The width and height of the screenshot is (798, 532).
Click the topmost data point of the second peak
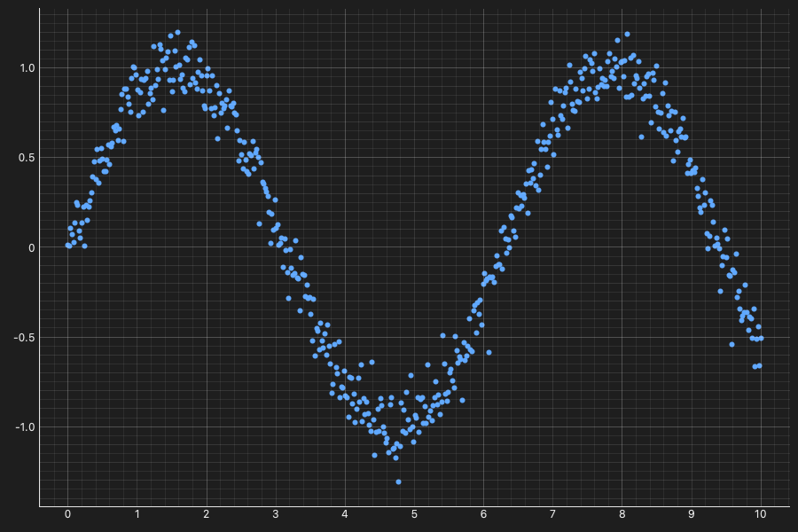coord(627,34)
